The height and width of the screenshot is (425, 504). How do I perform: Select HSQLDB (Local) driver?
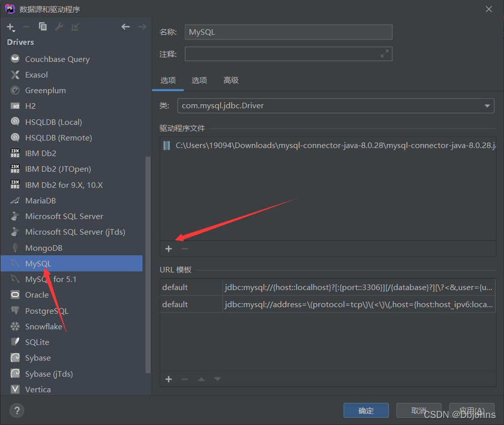pos(71,122)
